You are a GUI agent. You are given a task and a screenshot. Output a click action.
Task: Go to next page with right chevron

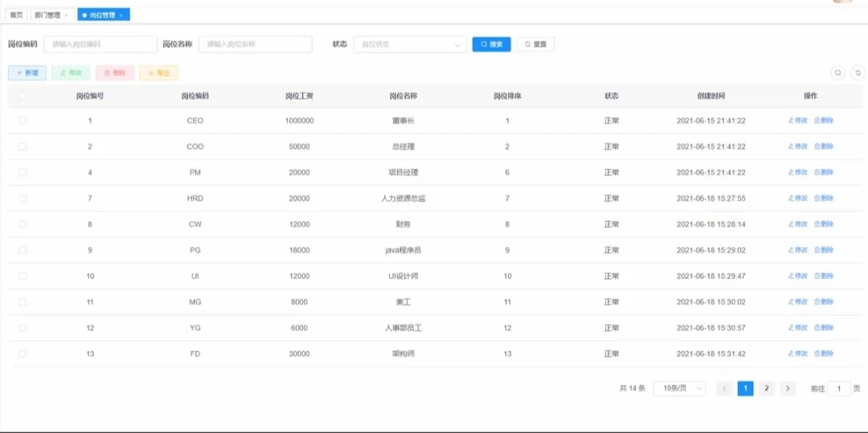point(788,389)
